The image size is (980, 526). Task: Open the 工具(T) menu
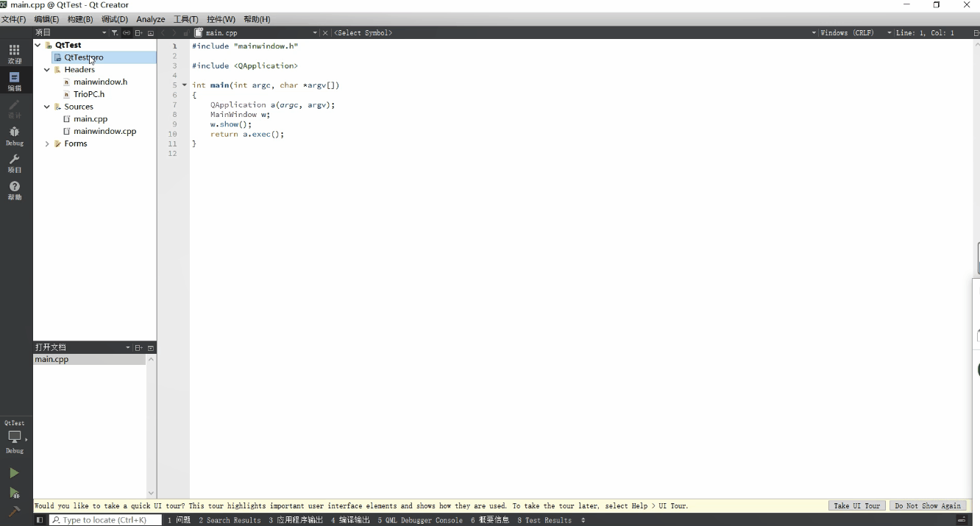tap(185, 19)
